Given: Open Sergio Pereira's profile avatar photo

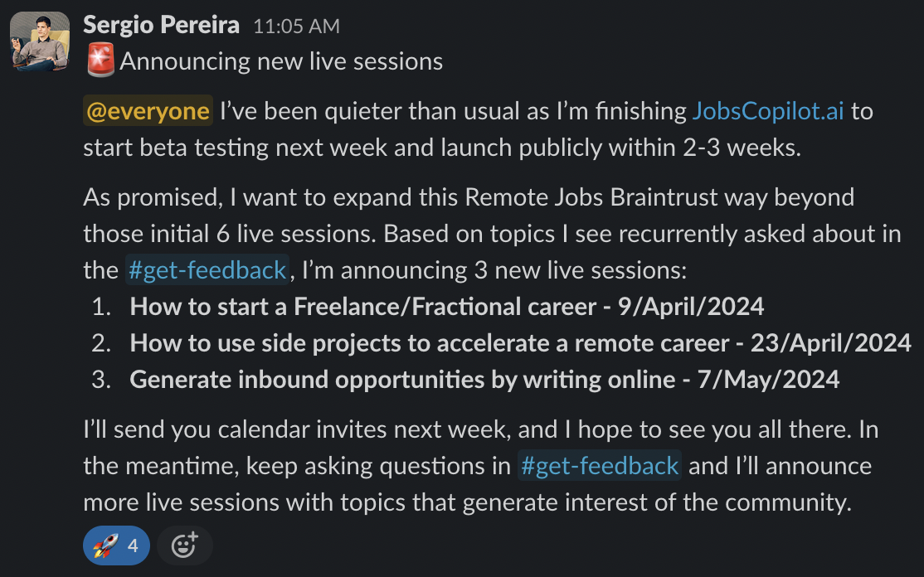Looking at the screenshot, I should point(40,41).
